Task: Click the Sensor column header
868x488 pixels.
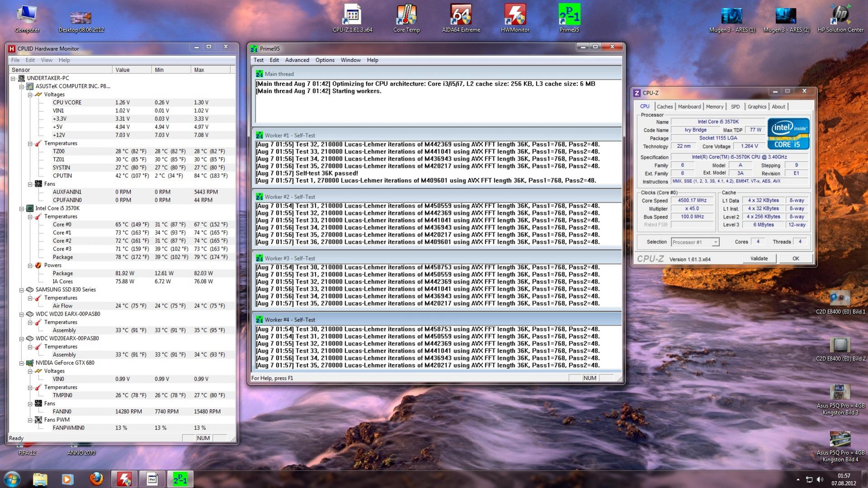Action: [61, 70]
